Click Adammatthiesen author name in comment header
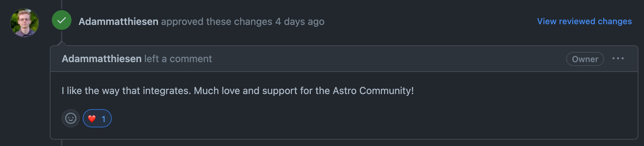644x146 pixels. point(102,59)
